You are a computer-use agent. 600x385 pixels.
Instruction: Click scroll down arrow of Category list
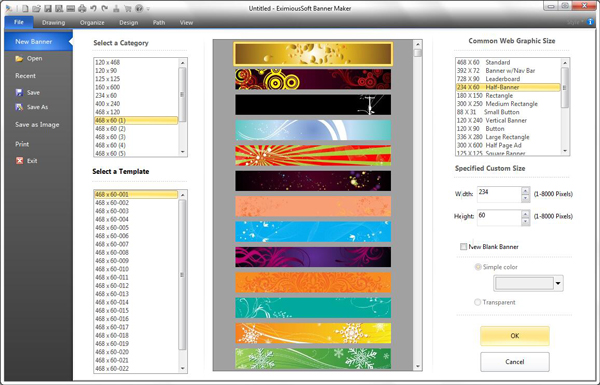pyautogui.click(x=183, y=152)
